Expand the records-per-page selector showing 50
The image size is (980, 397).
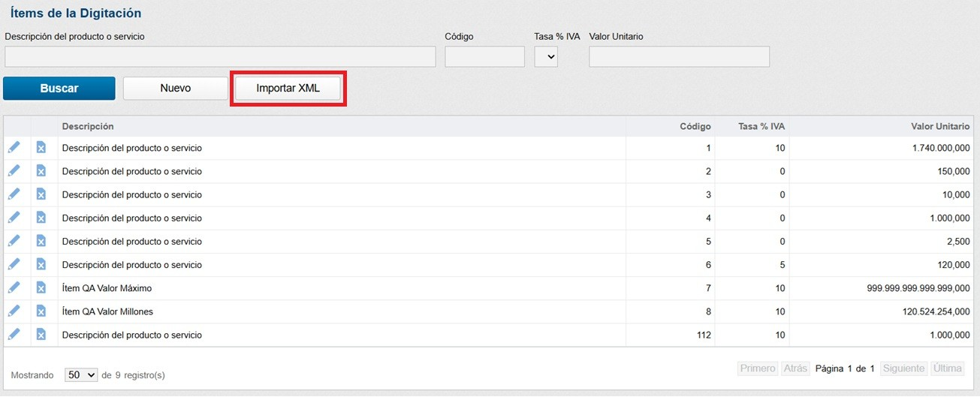[81, 374]
